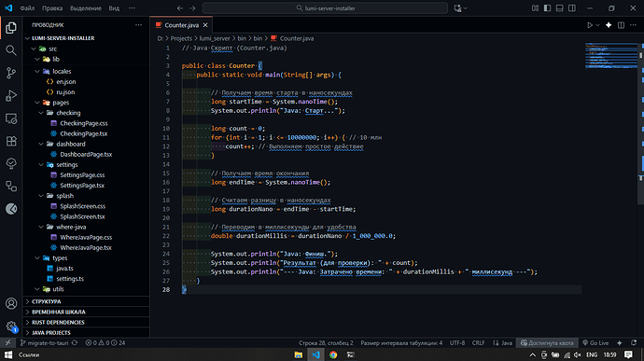Open the Вид menu

pyautogui.click(x=114, y=7)
